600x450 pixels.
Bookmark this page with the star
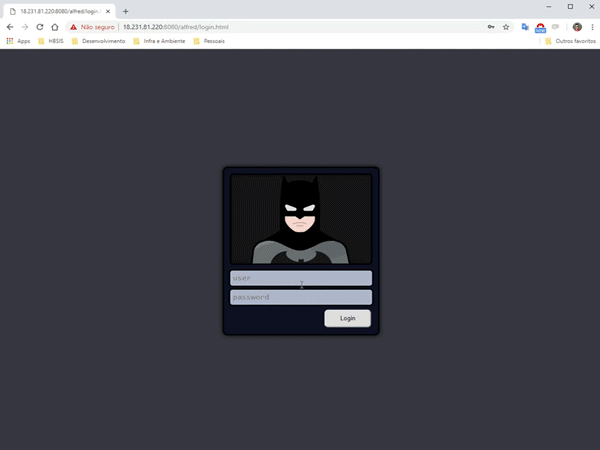coord(506,27)
